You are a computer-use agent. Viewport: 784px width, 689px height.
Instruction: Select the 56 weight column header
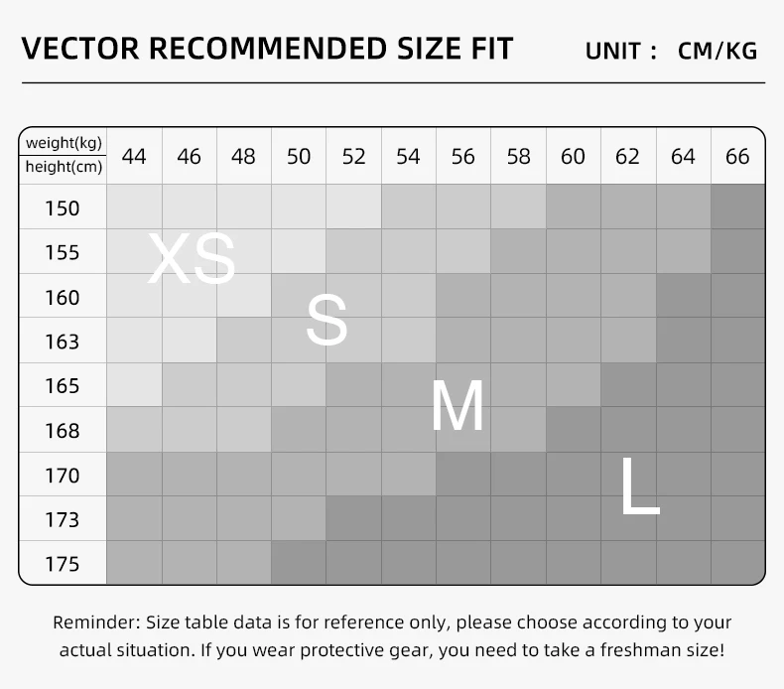coord(463,156)
